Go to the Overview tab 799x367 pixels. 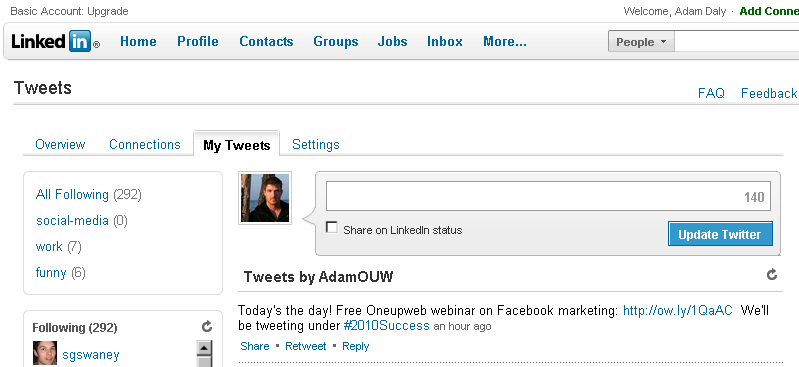pyautogui.click(x=60, y=144)
